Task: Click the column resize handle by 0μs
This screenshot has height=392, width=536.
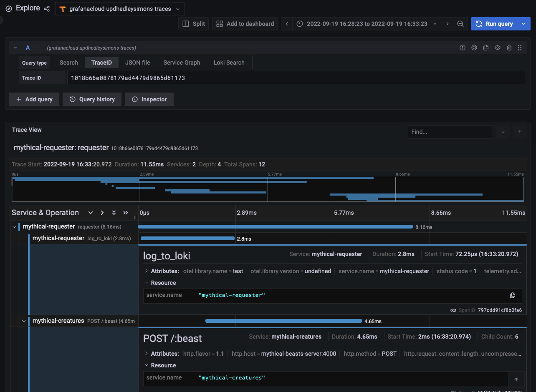Action: (x=135, y=217)
